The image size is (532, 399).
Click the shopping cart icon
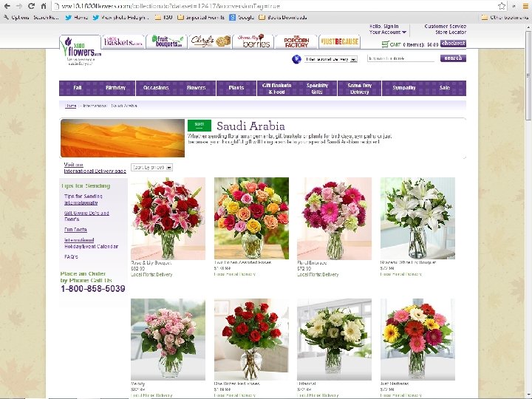385,44
